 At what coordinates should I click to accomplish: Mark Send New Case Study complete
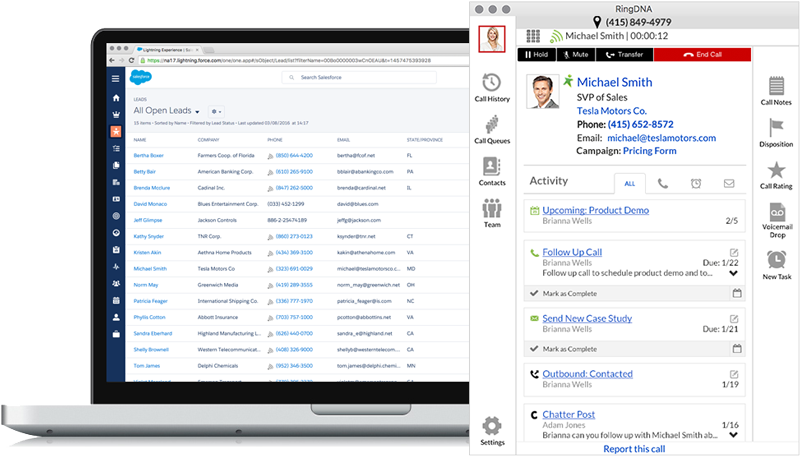point(563,349)
